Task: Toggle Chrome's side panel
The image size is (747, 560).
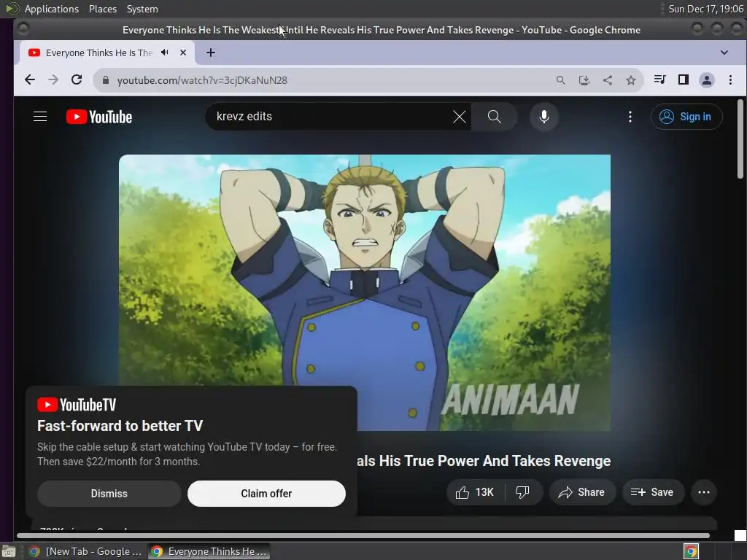Action: 683,79
